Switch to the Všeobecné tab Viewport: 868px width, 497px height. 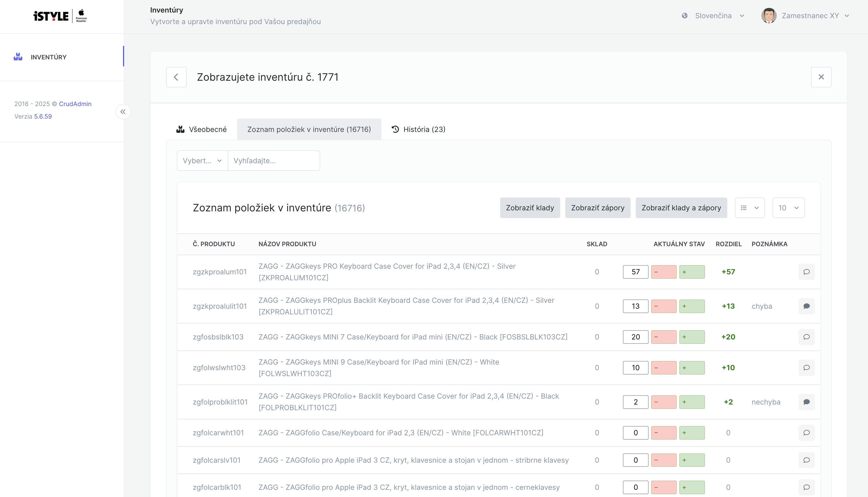[x=201, y=129]
